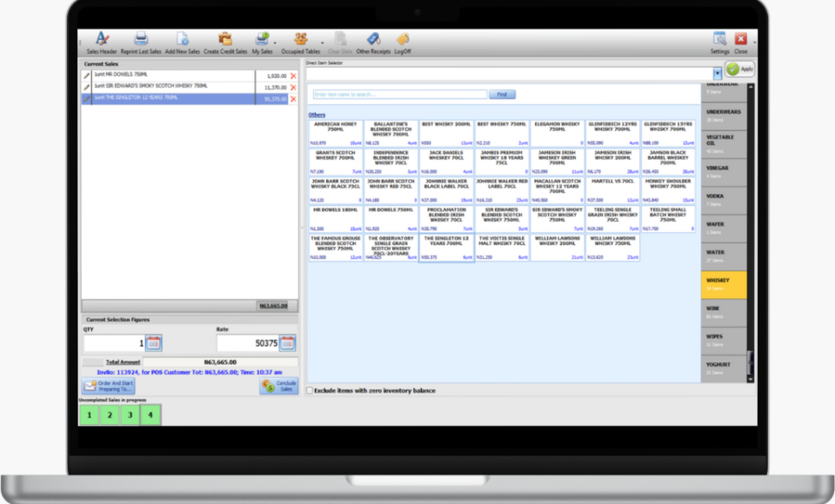Screen dimensions: 835x504
Task: Select highlighted WHISKEY category
Action: click(x=724, y=285)
